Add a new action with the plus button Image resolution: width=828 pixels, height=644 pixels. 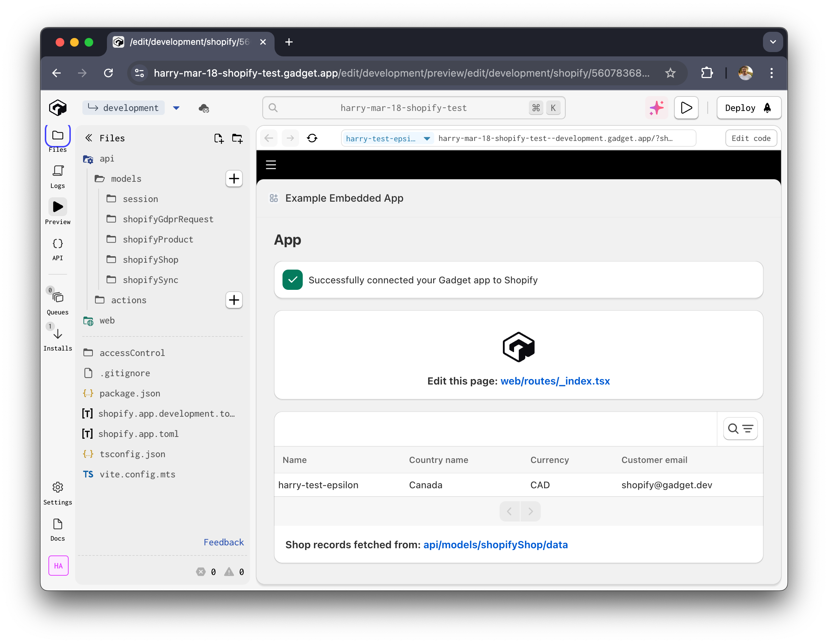pos(234,300)
